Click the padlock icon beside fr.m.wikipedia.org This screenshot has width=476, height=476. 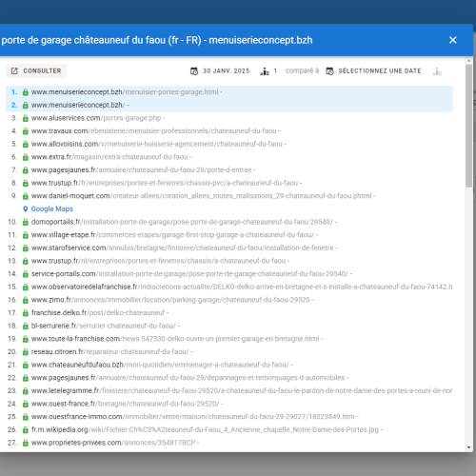click(x=26, y=430)
